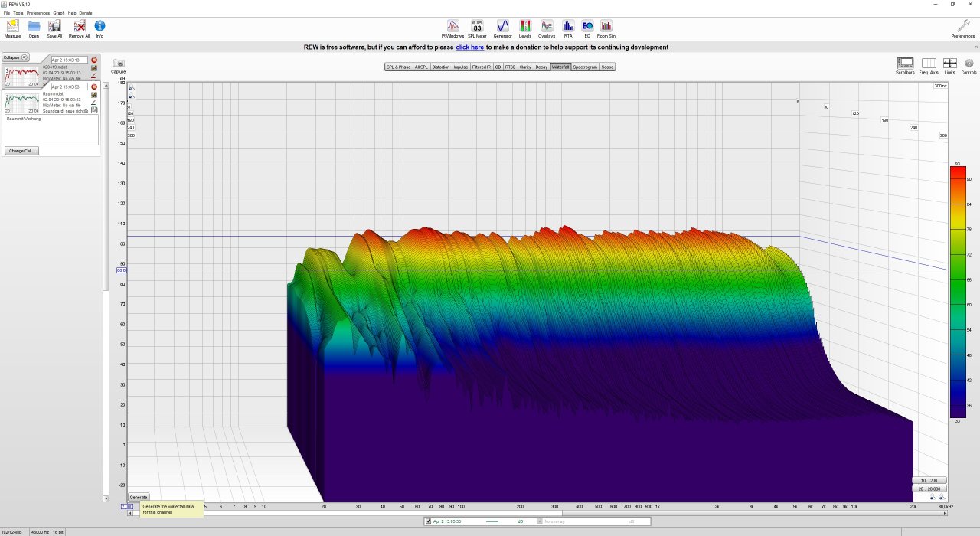Click the Change Cal... button
The image size is (980, 536).
click(22, 151)
